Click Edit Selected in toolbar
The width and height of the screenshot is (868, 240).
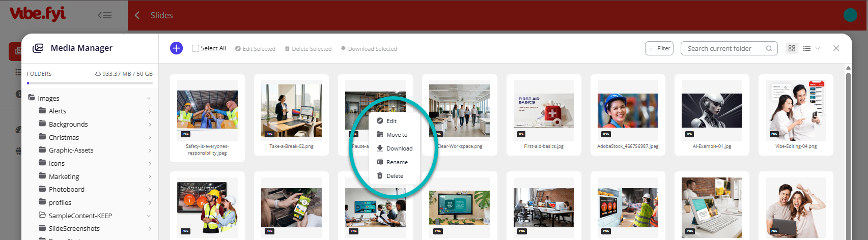255,49
